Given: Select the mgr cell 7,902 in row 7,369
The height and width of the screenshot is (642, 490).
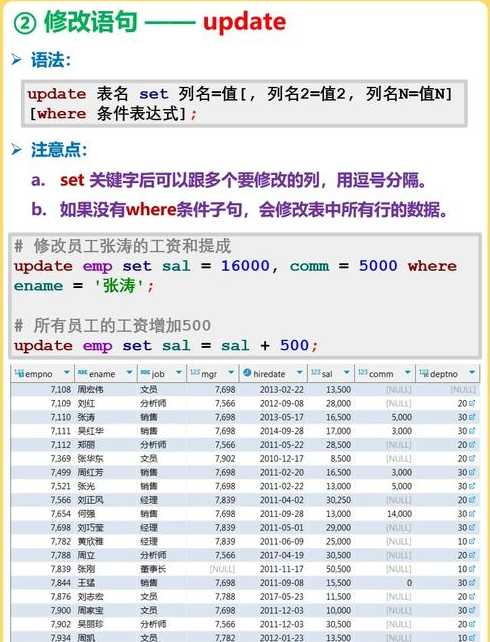Looking at the screenshot, I should point(225,459).
